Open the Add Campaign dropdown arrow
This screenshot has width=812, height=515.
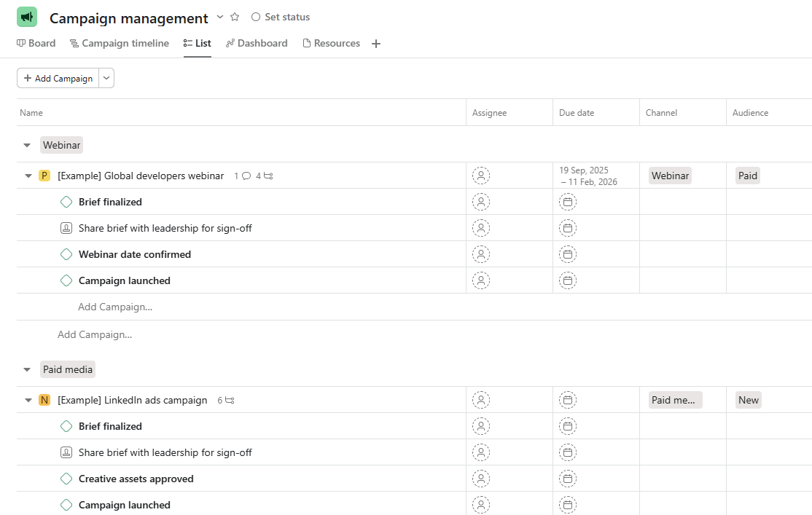point(106,78)
